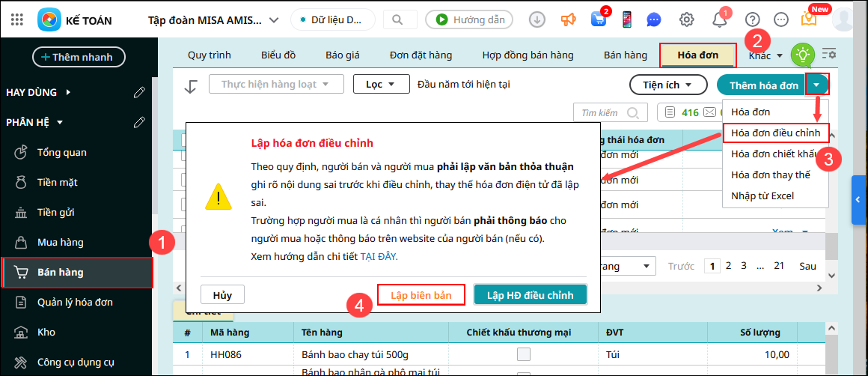Click the help question mark icon
The height and width of the screenshot is (376, 868).
[x=753, y=20]
